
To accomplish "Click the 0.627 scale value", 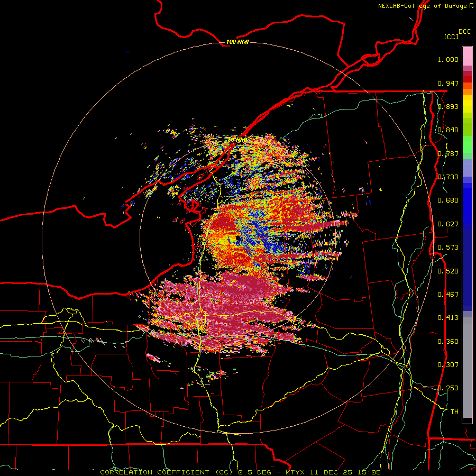I will point(448,224).
